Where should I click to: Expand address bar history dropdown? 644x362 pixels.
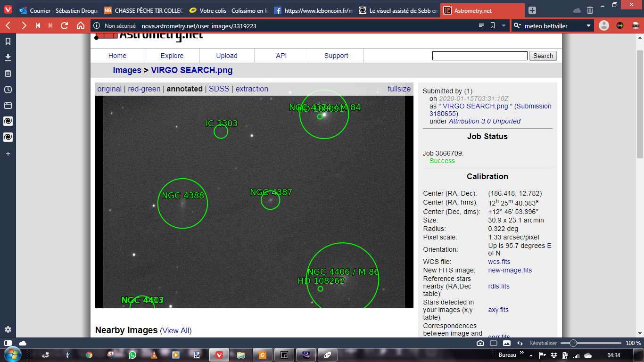coord(504,26)
